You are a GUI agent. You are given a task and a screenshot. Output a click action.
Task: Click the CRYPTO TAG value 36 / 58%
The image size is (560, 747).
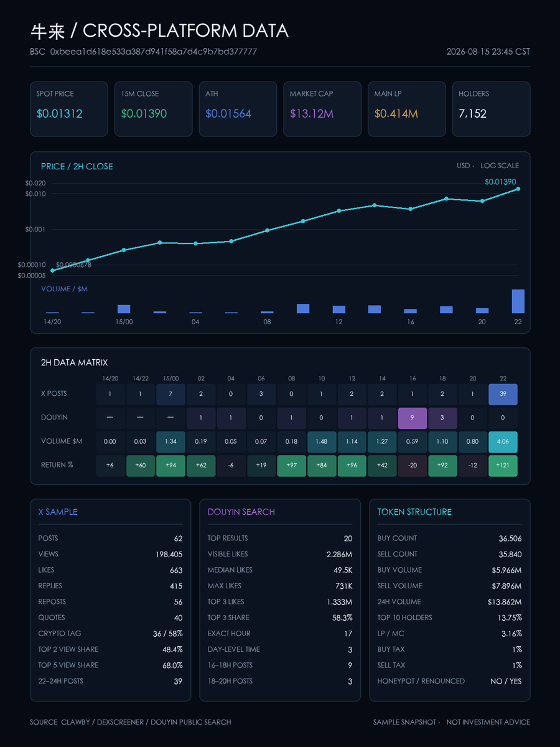tap(168, 634)
